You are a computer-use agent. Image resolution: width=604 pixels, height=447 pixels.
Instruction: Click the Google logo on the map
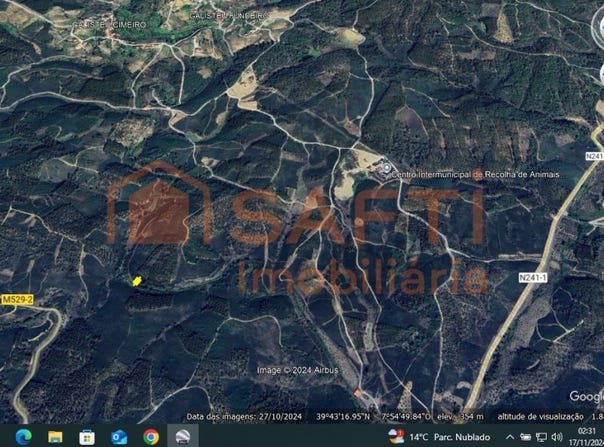click(x=586, y=397)
